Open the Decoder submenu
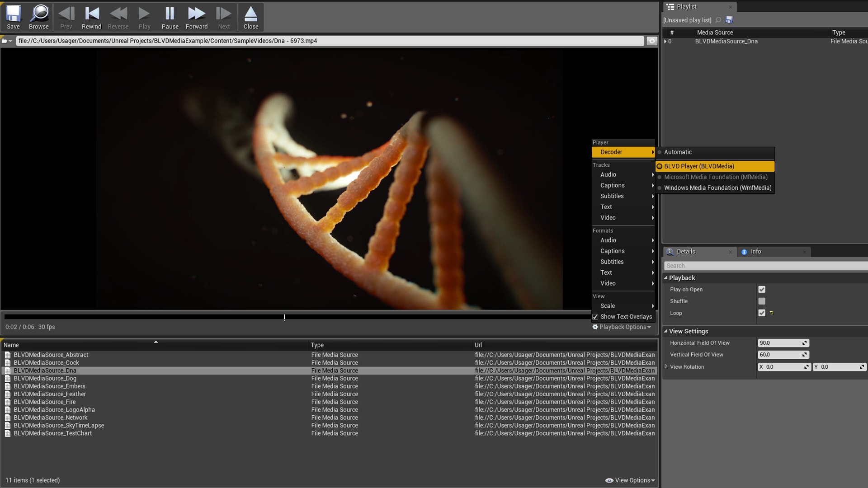 (623, 152)
